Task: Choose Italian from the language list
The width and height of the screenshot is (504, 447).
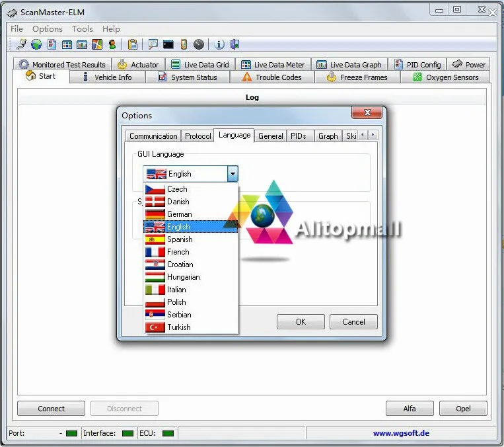Action: pos(191,290)
